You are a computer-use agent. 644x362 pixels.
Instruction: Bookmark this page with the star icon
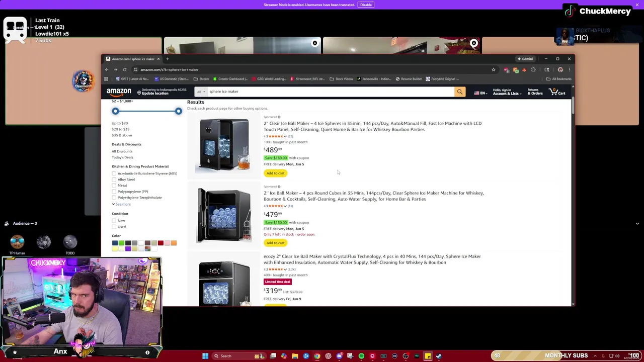tap(494, 70)
